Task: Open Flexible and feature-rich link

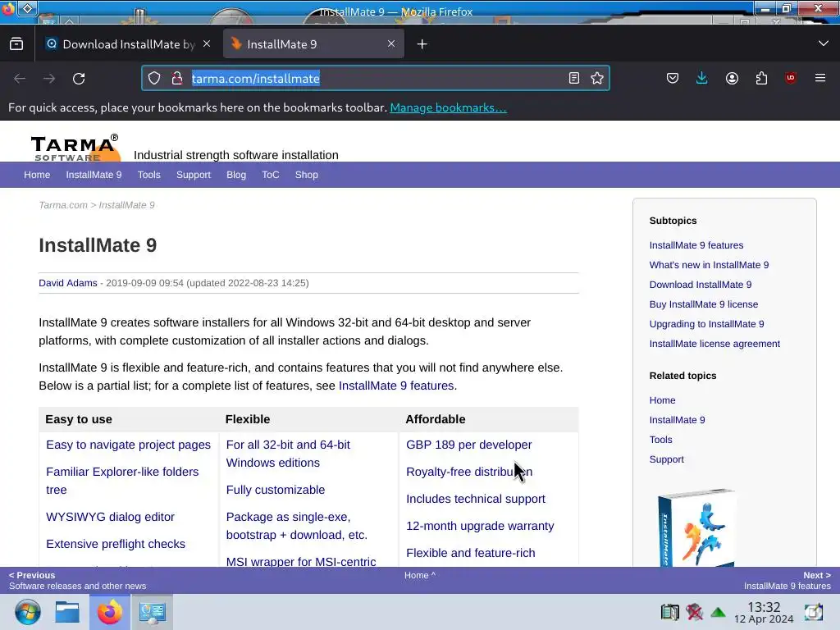Action: [x=470, y=553]
